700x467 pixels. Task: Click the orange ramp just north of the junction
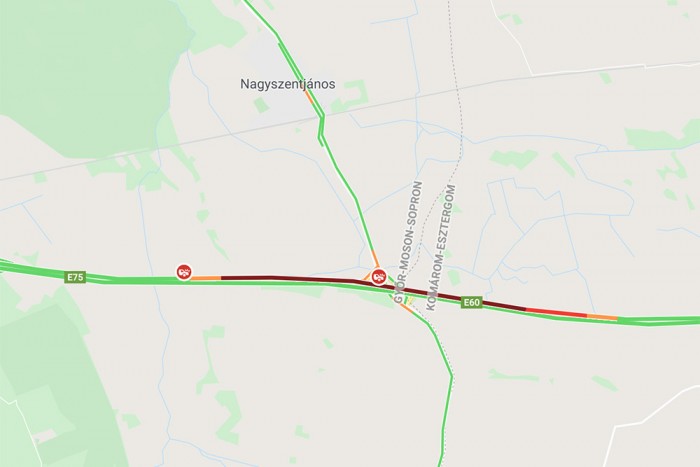click(375, 259)
